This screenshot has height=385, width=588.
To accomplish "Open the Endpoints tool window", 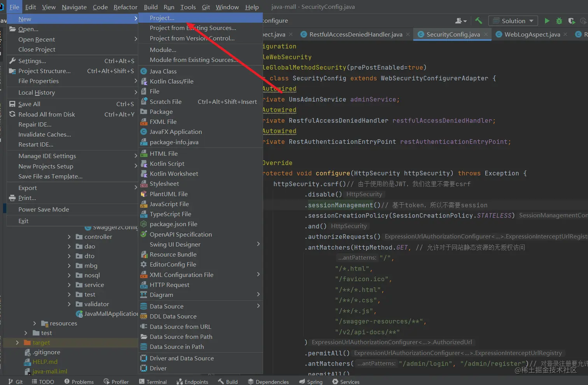I will pos(192,381).
